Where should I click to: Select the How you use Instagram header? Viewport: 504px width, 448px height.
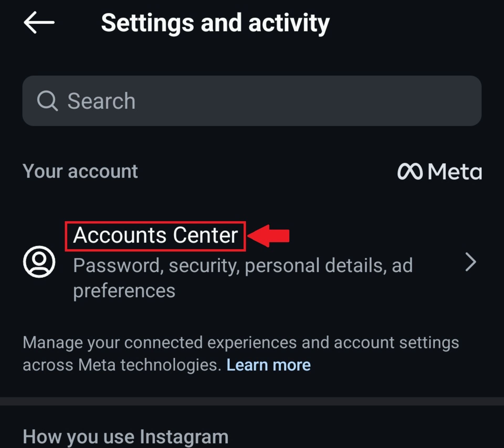pyautogui.click(x=125, y=437)
